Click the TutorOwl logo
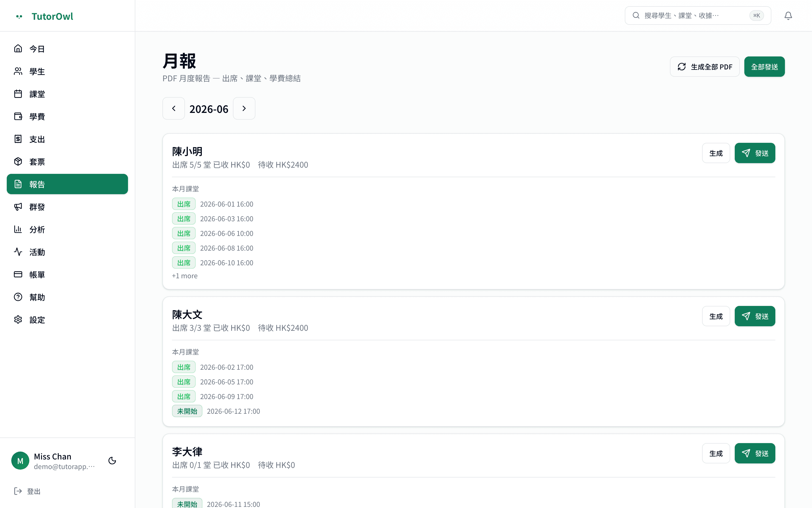This screenshot has width=812, height=508. point(44,16)
